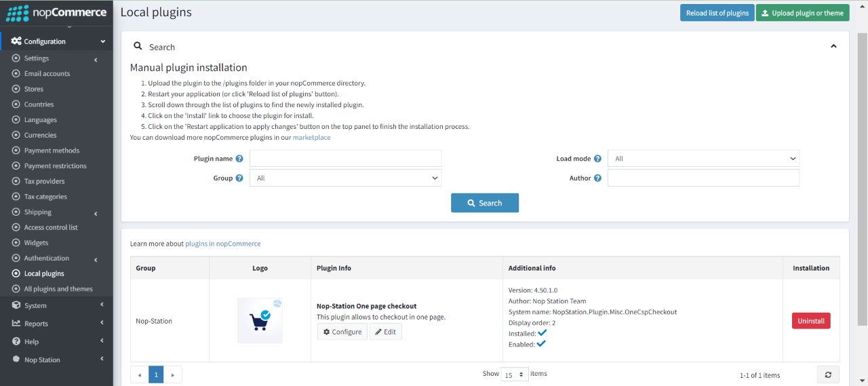This screenshot has width=868, height=386.
Task: Click the Nop Station menu icon
Action: point(16,360)
